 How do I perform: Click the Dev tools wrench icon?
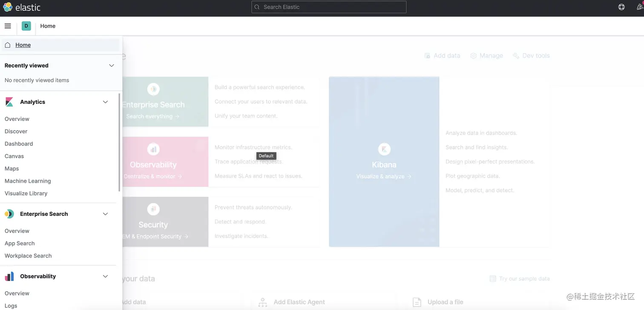click(x=516, y=56)
